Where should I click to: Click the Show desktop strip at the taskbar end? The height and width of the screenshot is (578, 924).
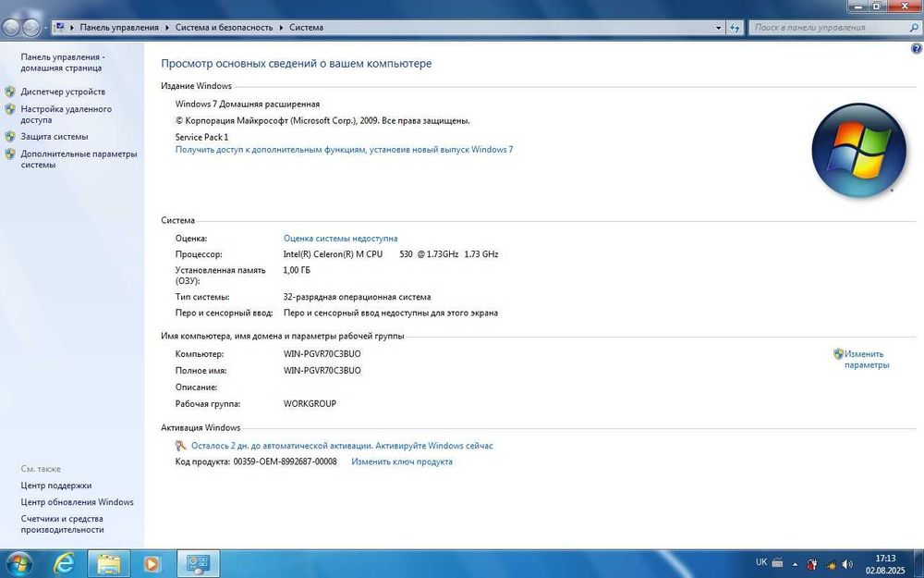coord(919,564)
